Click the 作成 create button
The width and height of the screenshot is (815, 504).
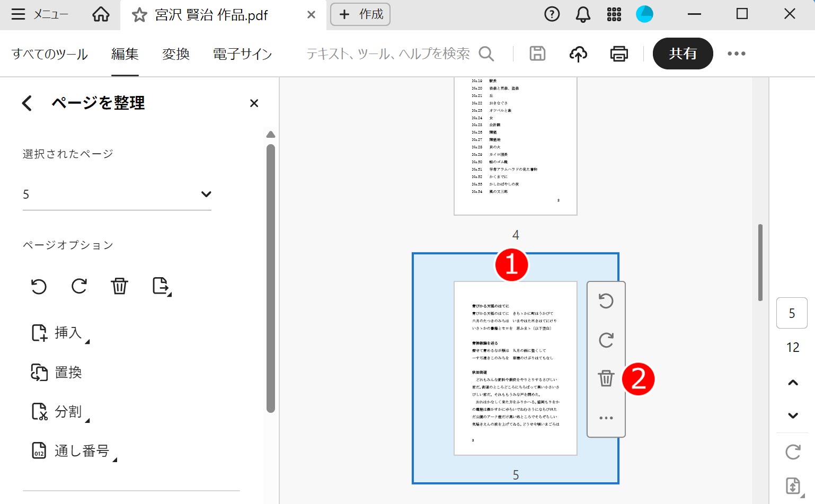click(x=360, y=14)
